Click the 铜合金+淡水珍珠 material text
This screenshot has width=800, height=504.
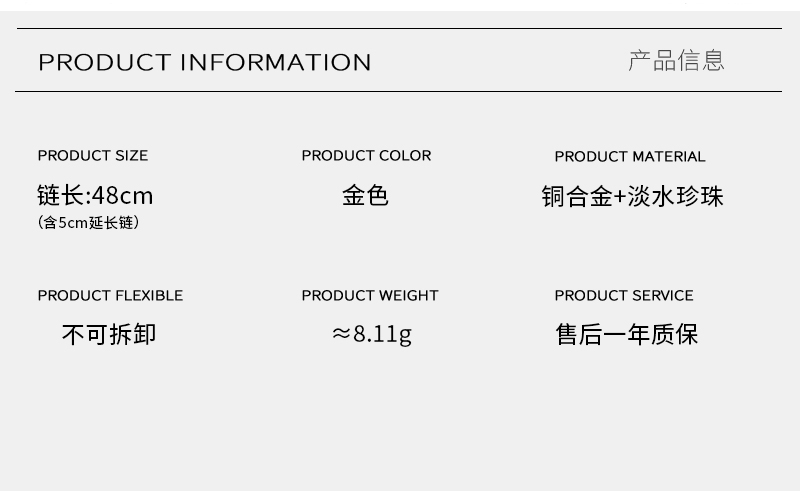coord(633,196)
